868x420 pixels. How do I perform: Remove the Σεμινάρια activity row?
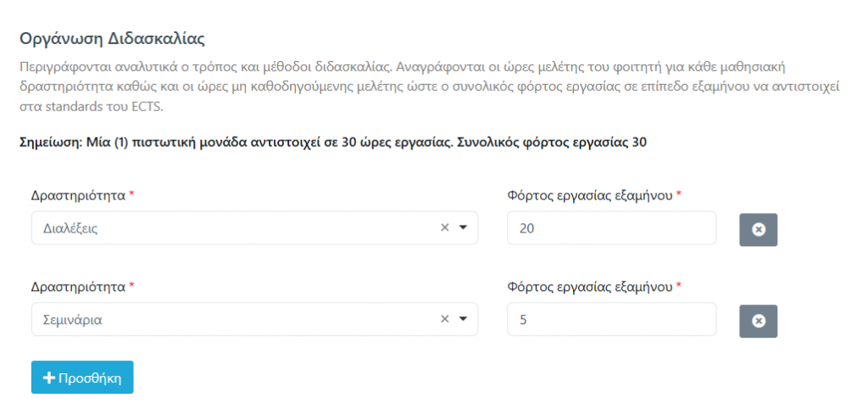tap(759, 320)
